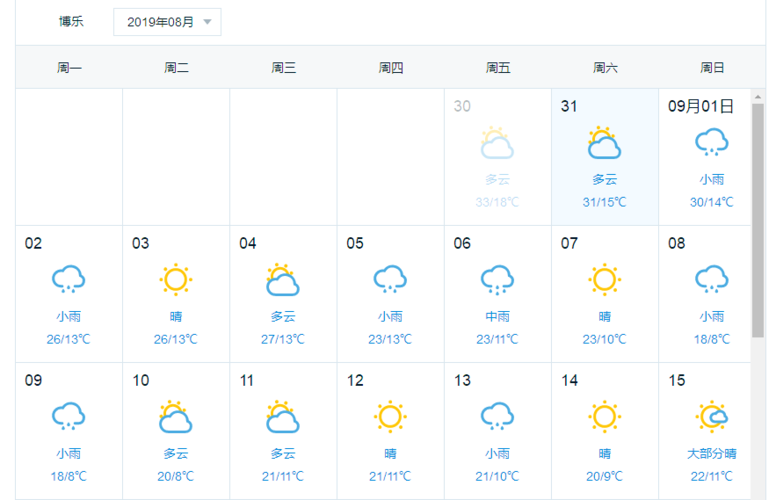The height and width of the screenshot is (500, 776).
Task: Click the 27/13℃ temperature on day 04
Action: (283, 339)
